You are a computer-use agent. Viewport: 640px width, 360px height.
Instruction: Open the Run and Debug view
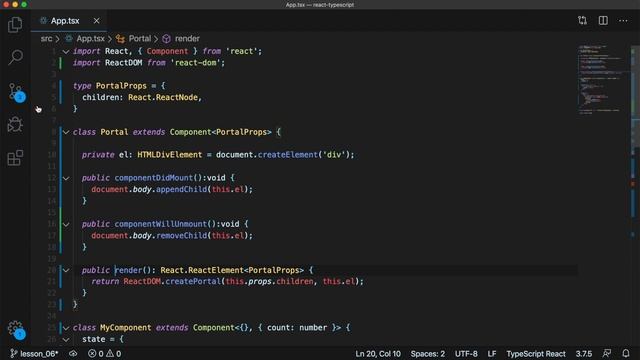[x=15, y=124]
